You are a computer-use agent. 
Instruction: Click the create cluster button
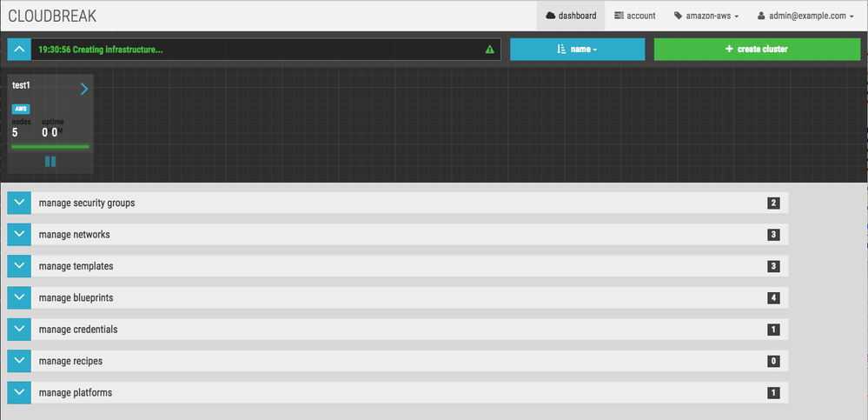[x=758, y=50]
